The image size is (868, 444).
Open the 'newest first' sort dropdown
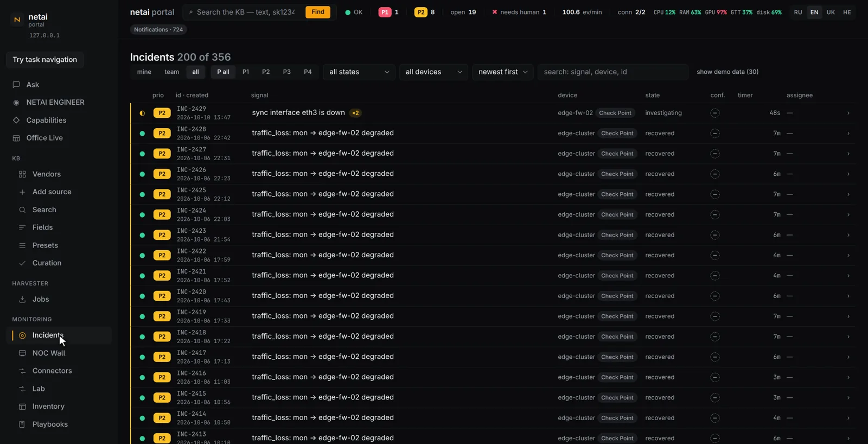pos(503,72)
